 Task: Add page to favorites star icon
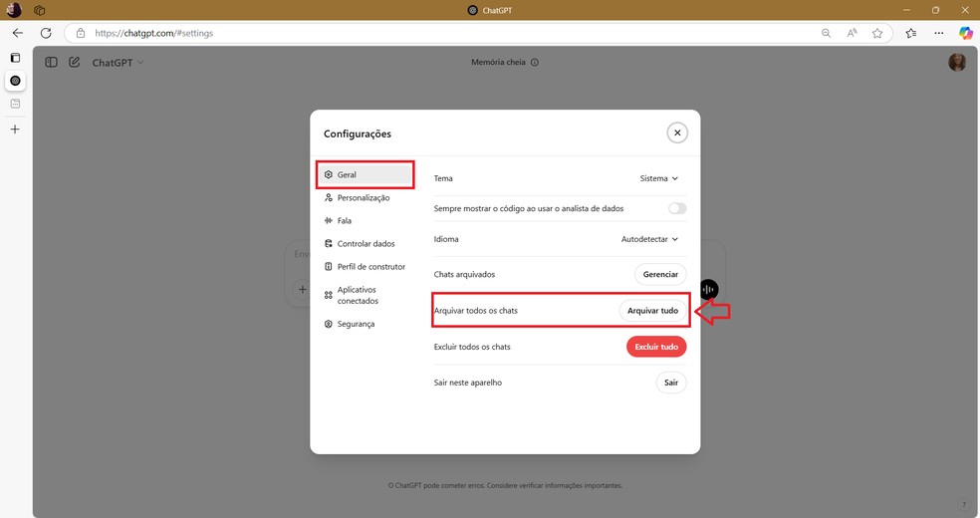pos(877,33)
